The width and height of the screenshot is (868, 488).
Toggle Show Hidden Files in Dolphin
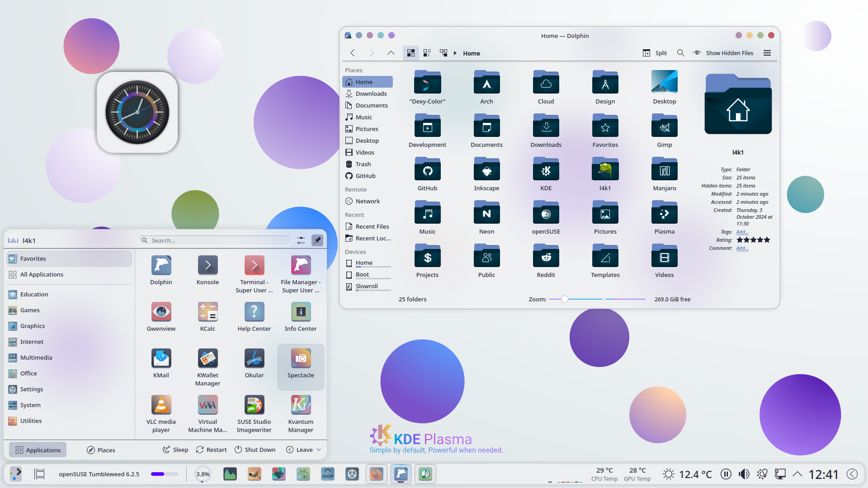pos(723,53)
